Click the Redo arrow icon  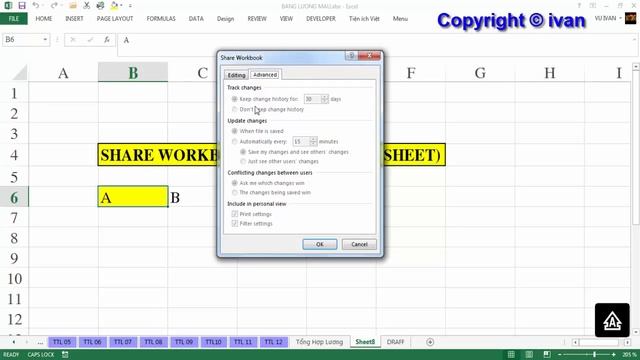pyautogui.click(x=54, y=5)
